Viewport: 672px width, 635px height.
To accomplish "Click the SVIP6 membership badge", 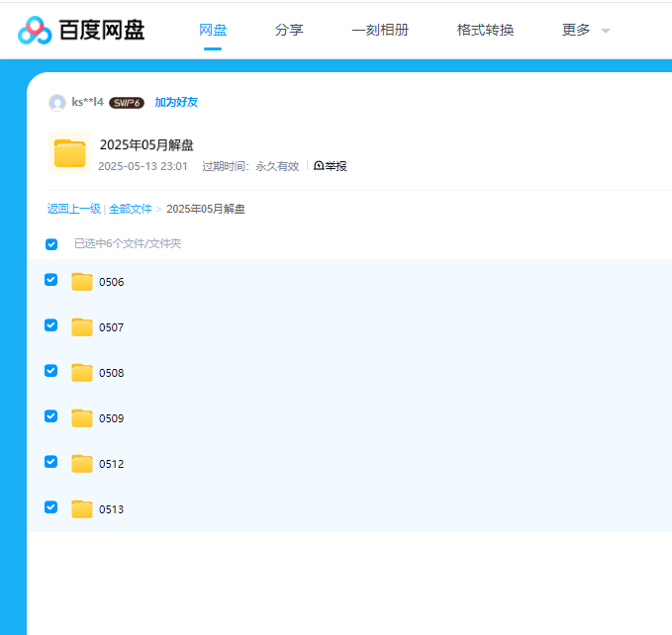I will pyautogui.click(x=127, y=103).
